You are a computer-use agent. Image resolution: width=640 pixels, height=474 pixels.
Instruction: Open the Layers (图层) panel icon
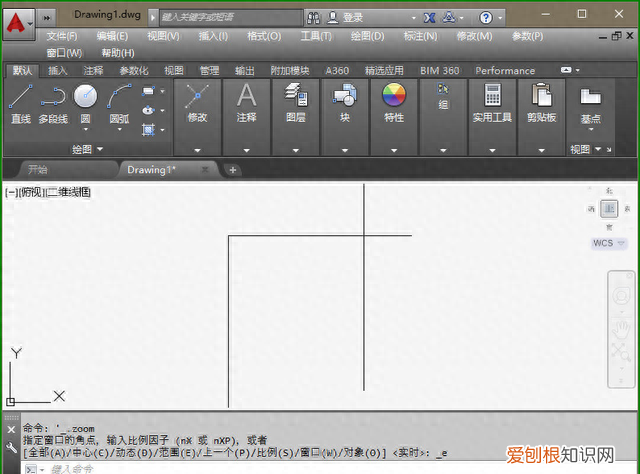[x=296, y=102]
